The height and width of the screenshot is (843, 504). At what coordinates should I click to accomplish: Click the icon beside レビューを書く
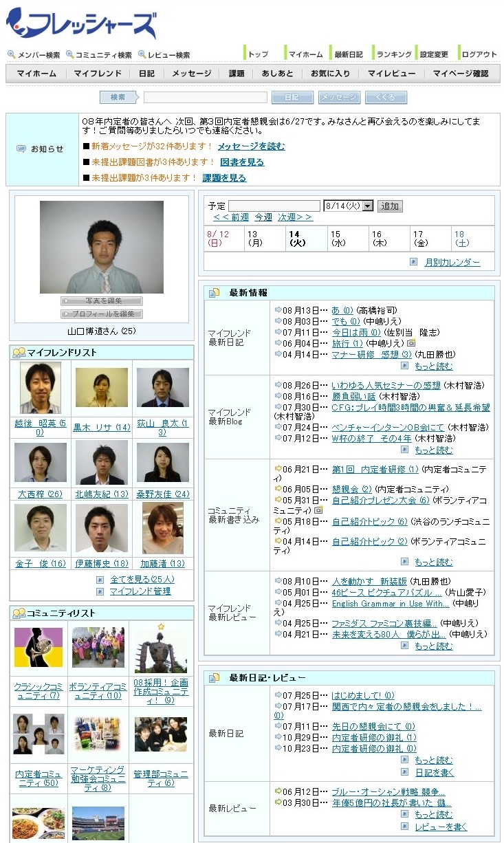coord(405,826)
